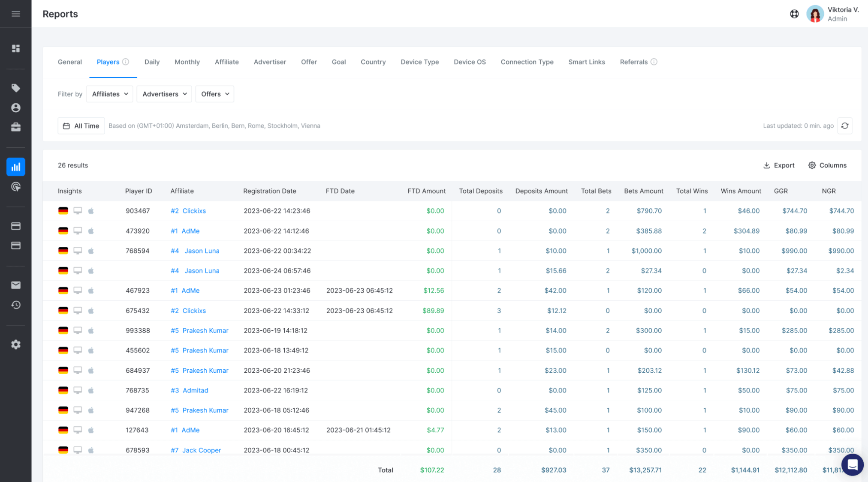868x482 pixels.
Task: Click the hamburger menu icon to collapse sidebar
Action: [x=16, y=14]
